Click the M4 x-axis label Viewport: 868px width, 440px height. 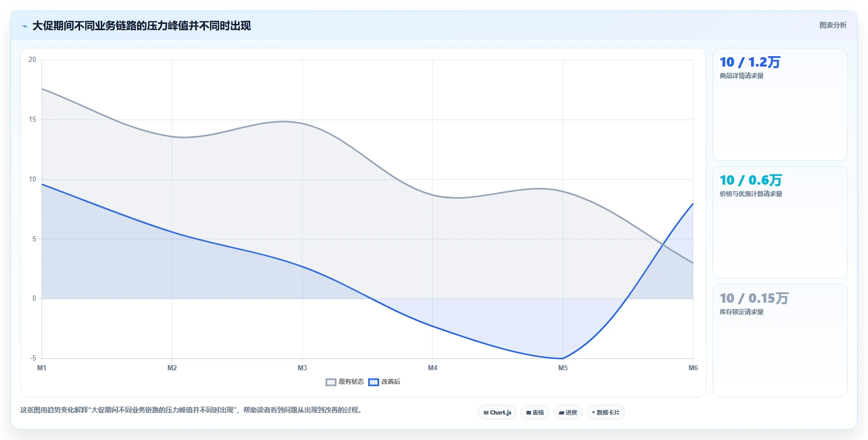point(433,368)
